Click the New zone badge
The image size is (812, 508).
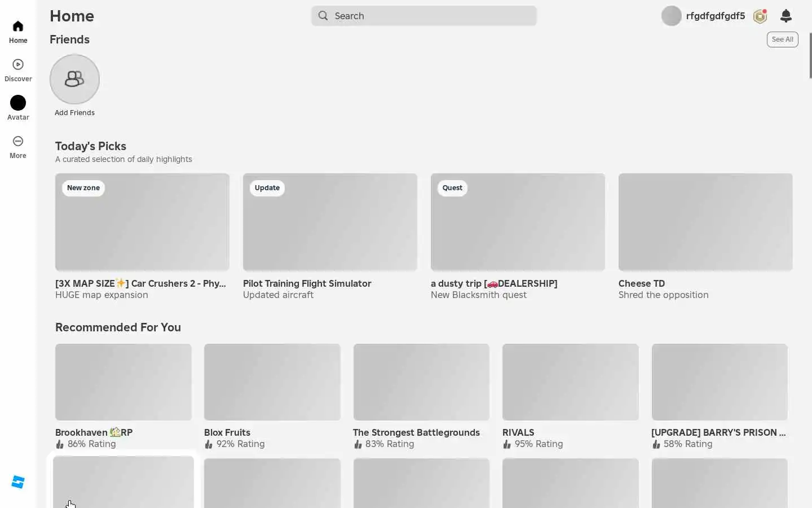pyautogui.click(x=83, y=188)
